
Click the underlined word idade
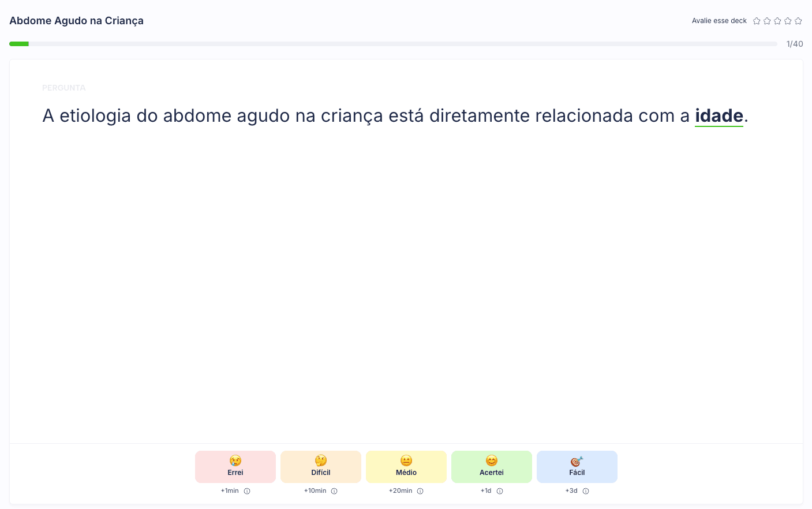pos(719,115)
